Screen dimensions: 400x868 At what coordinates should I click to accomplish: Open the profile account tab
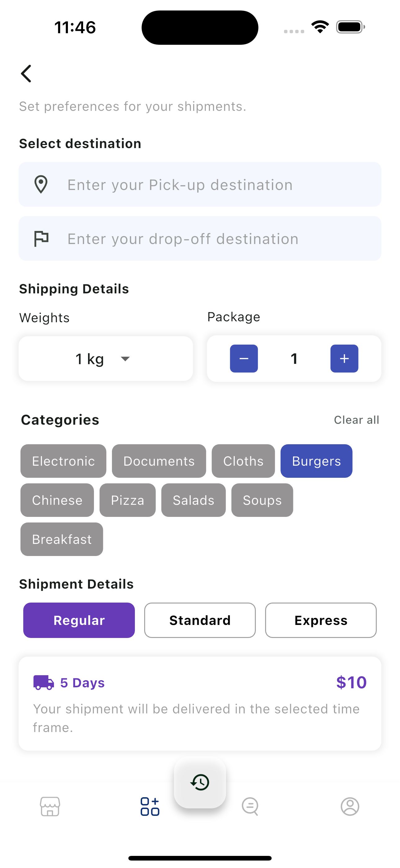coord(350,806)
